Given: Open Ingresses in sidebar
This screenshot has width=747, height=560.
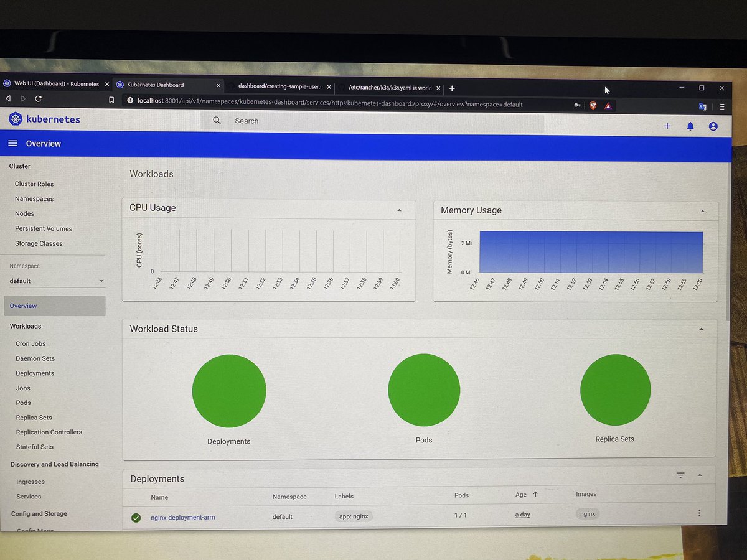Looking at the screenshot, I should point(31,482).
